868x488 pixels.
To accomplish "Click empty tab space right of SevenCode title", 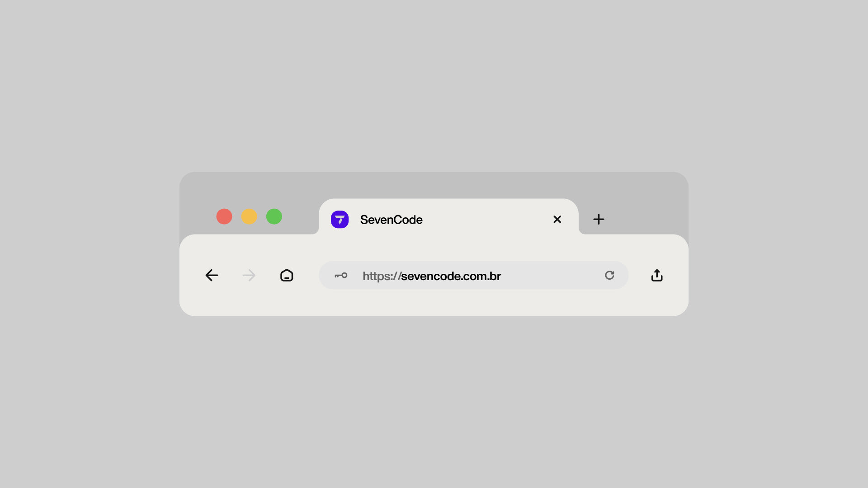I will [486, 220].
